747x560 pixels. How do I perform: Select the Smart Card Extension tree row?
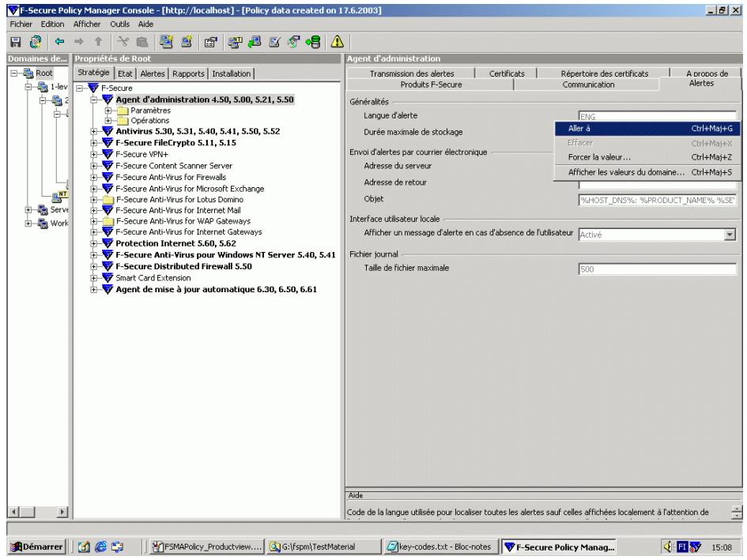[153, 277]
